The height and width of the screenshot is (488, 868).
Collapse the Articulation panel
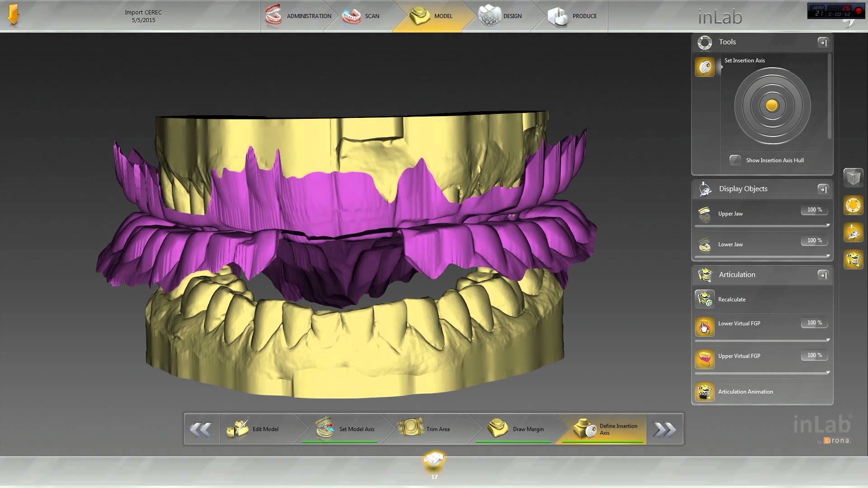[x=822, y=275]
